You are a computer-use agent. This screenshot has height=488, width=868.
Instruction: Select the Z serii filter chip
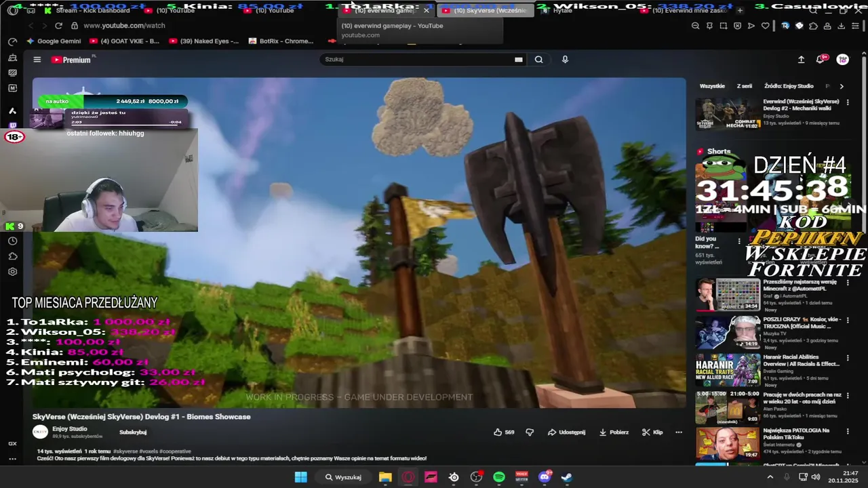(x=745, y=86)
